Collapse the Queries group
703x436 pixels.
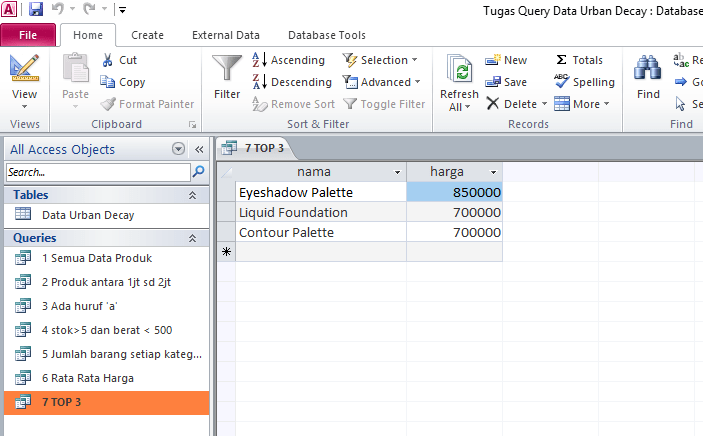(192, 238)
